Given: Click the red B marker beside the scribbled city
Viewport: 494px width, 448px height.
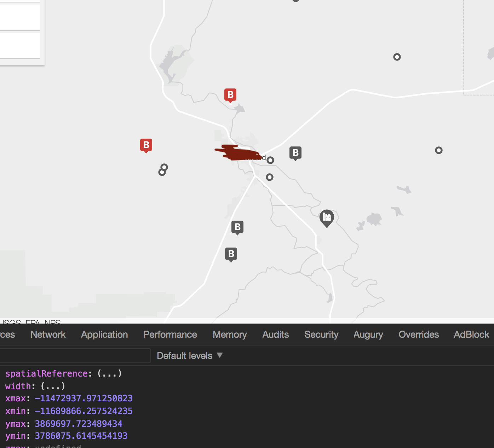Looking at the screenshot, I should 230,95.
